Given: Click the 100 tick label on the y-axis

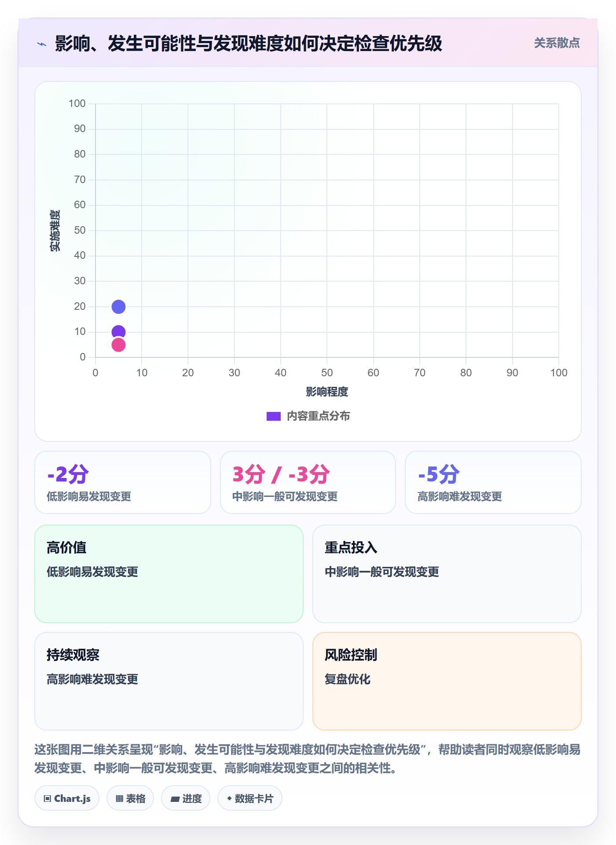Looking at the screenshot, I should [x=77, y=103].
